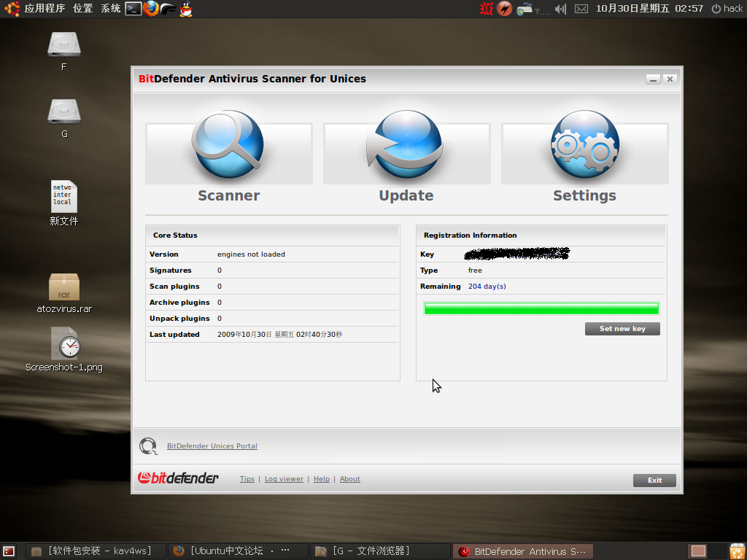The image size is (747, 560).
Task: Click the mail envelope tray icon
Action: (581, 9)
